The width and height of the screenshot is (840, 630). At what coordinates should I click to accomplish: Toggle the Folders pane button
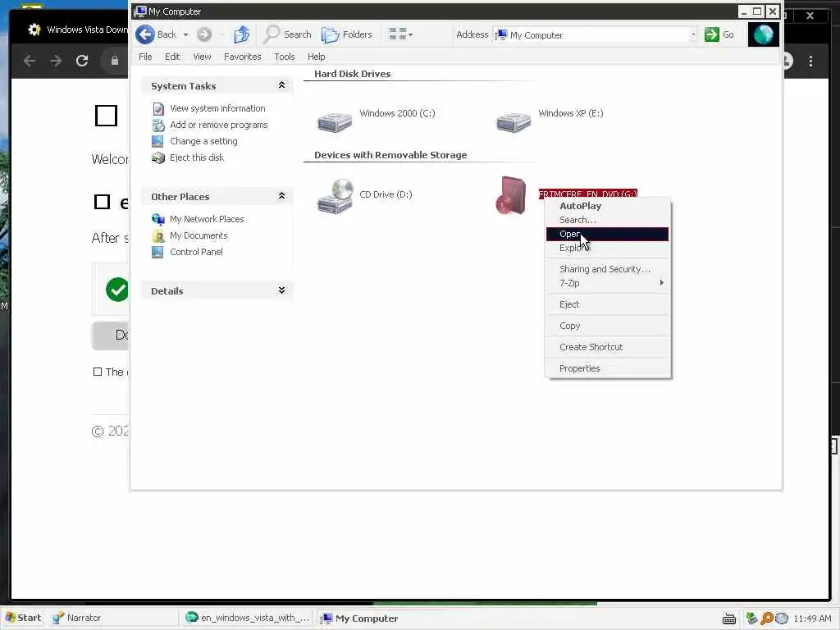[x=347, y=34]
